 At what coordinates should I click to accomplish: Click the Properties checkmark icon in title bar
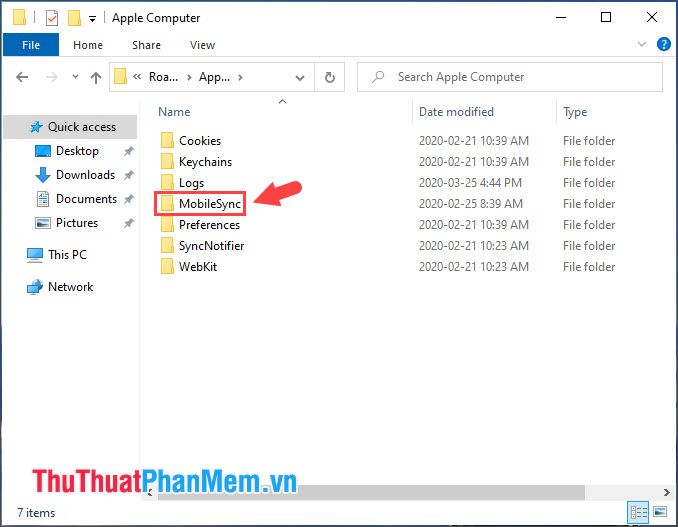pyautogui.click(x=51, y=18)
